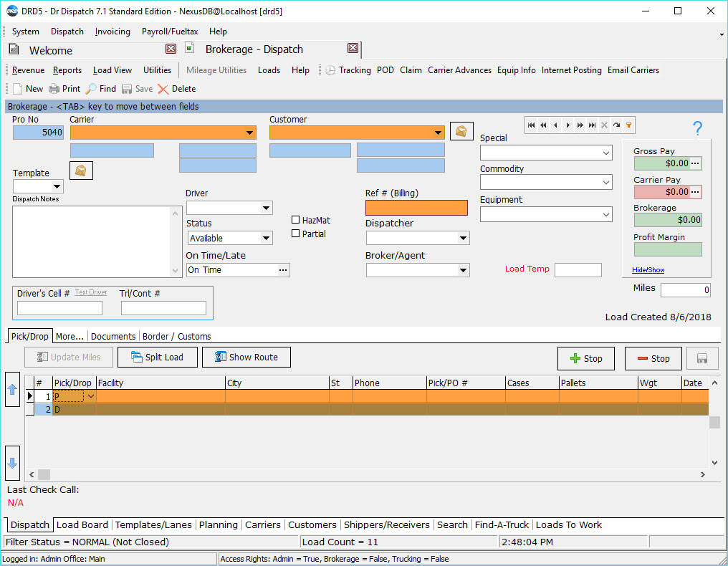This screenshot has height=566, width=728.
Task: Open Find search tool
Action: 101,89
